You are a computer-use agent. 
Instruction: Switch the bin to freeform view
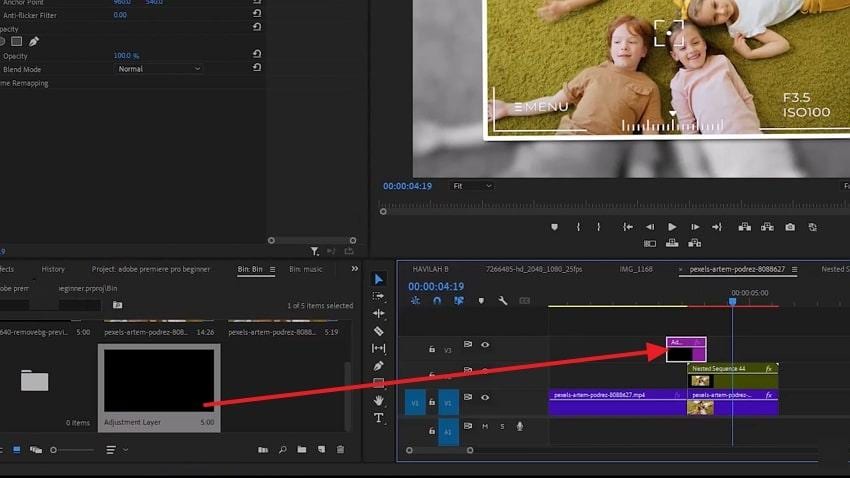[x=36, y=450]
